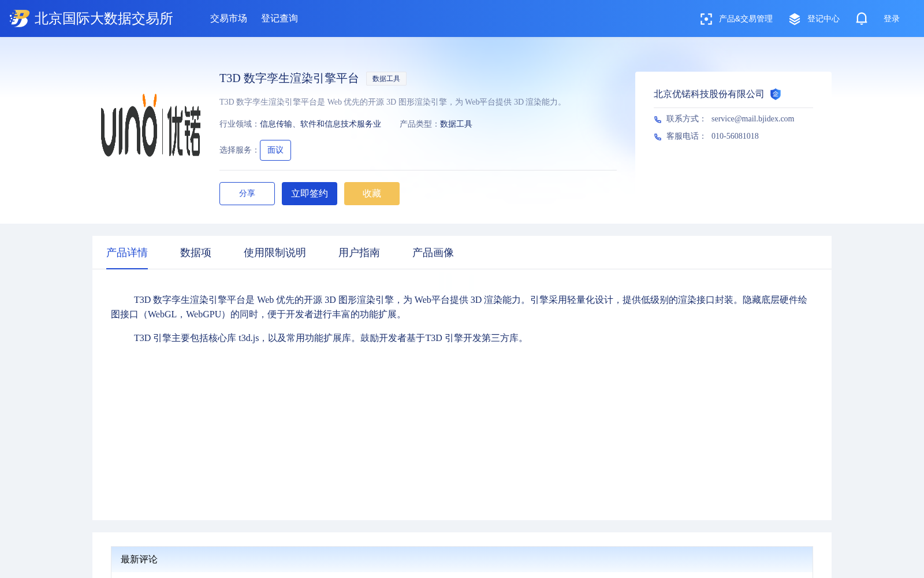This screenshot has height=578, width=924.
Task: Go to 产品&交易管理
Action: (746, 19)
